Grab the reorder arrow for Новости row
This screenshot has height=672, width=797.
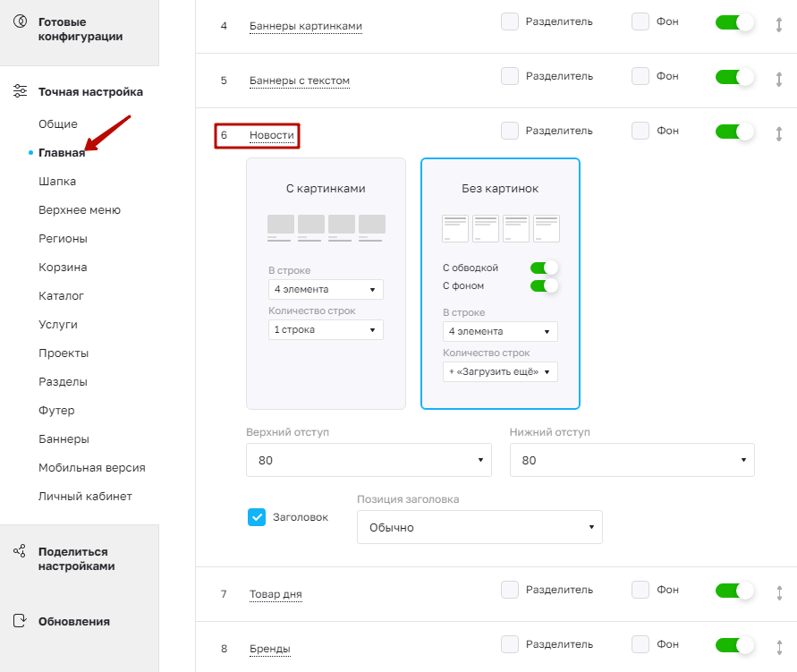[x=779, y=133]
